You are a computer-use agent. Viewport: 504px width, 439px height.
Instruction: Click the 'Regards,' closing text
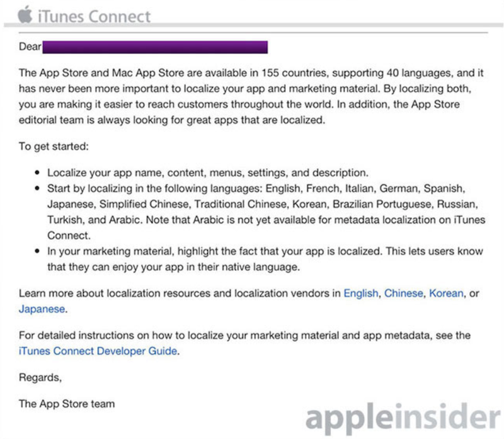click(x=40, y=377)
